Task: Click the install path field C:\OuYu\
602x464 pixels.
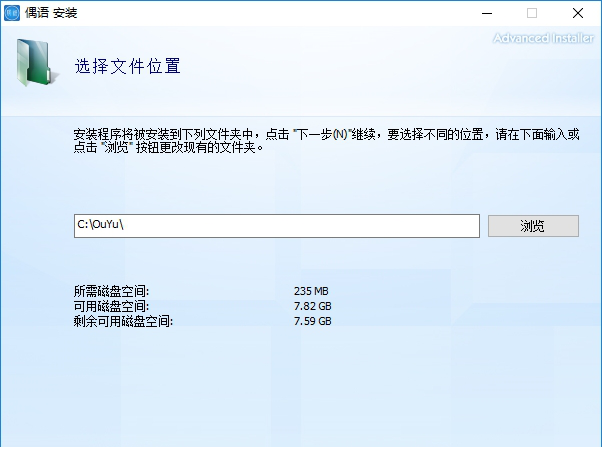Action: pos(277,226)
